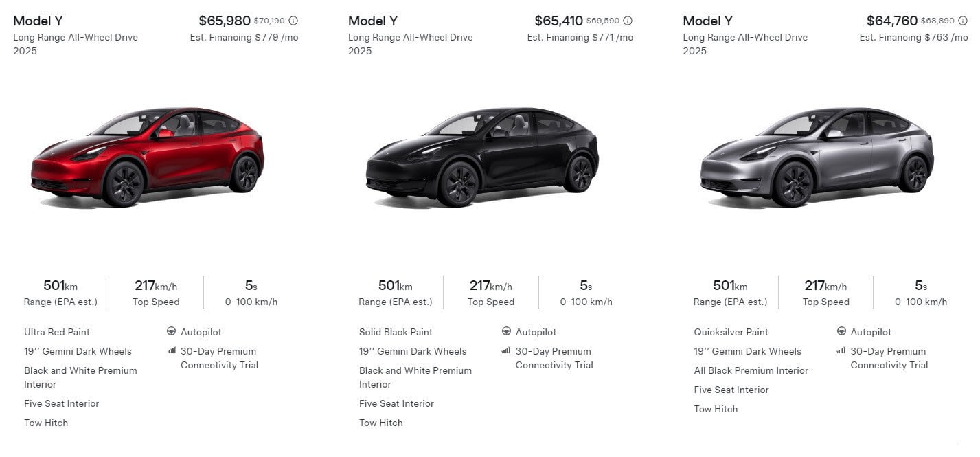Select the Ultra Red Paint feature text
This screenshot has width=980, height=457.
tap(57, 332)
